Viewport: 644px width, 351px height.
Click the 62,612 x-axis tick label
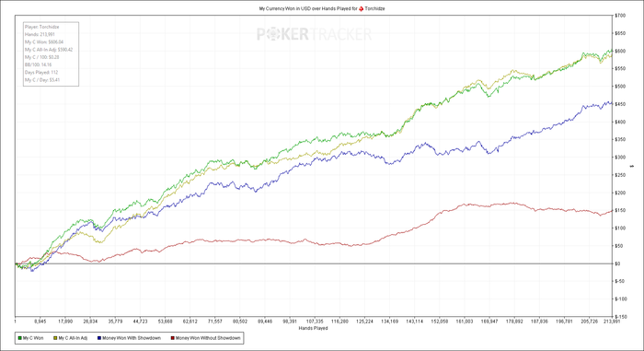click(190, 322)
